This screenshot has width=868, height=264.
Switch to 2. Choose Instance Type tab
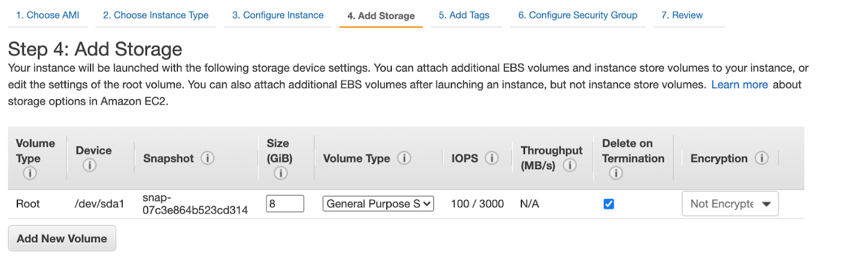[x=156, y=15]
